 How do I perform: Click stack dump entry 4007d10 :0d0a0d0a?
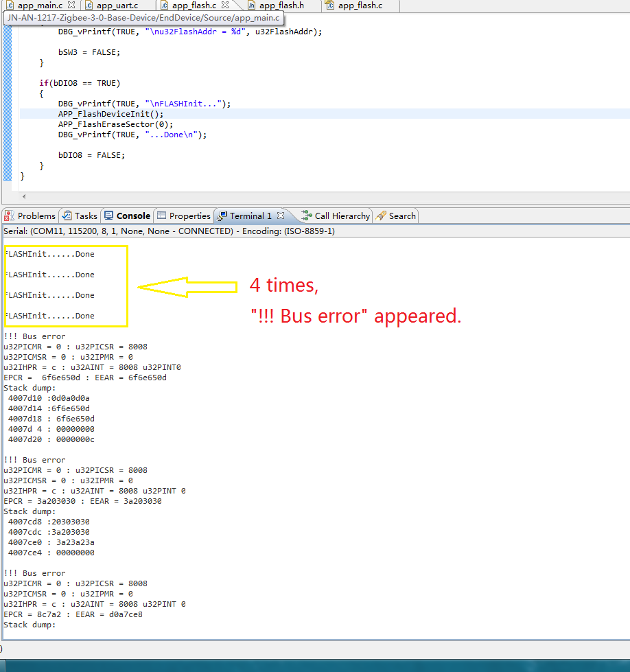[49, 398]
